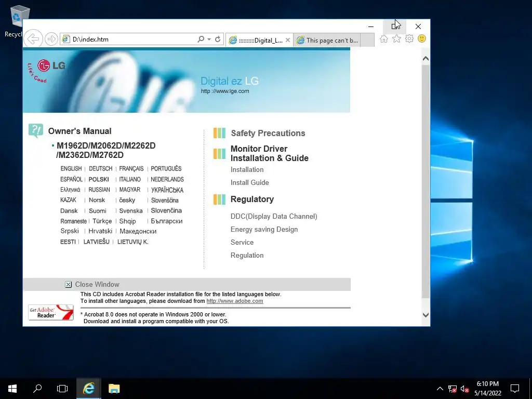Open the Regulation page
The height and width of the screenshot is (399, 532).
247,256
